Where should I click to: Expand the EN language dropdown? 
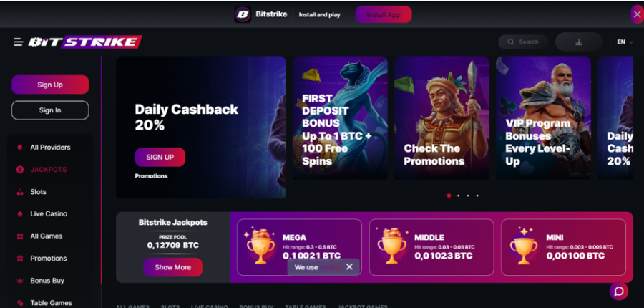coord(625,42)
